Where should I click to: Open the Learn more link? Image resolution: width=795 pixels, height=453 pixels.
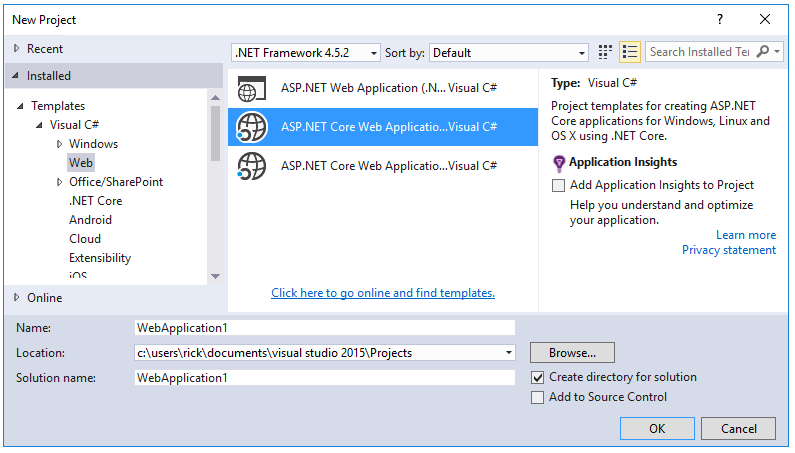click(x=746, y=235)
